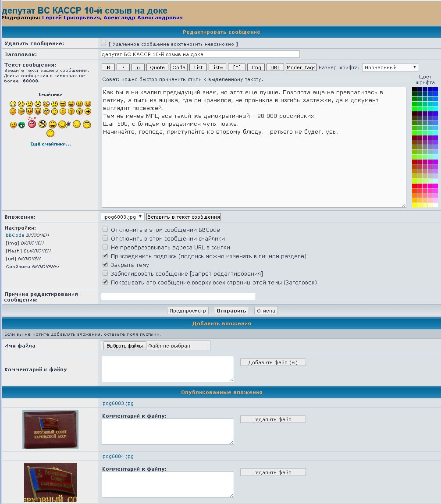Screen dimensions: 441x504
Task: Insert the light bulb idea smiley
Action: coord(79,112)
